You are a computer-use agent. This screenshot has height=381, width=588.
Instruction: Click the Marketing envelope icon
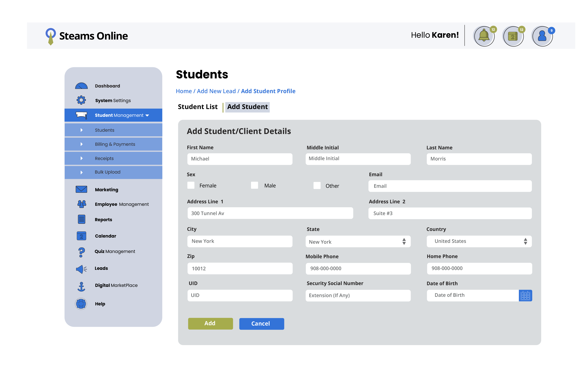(81, 190)
